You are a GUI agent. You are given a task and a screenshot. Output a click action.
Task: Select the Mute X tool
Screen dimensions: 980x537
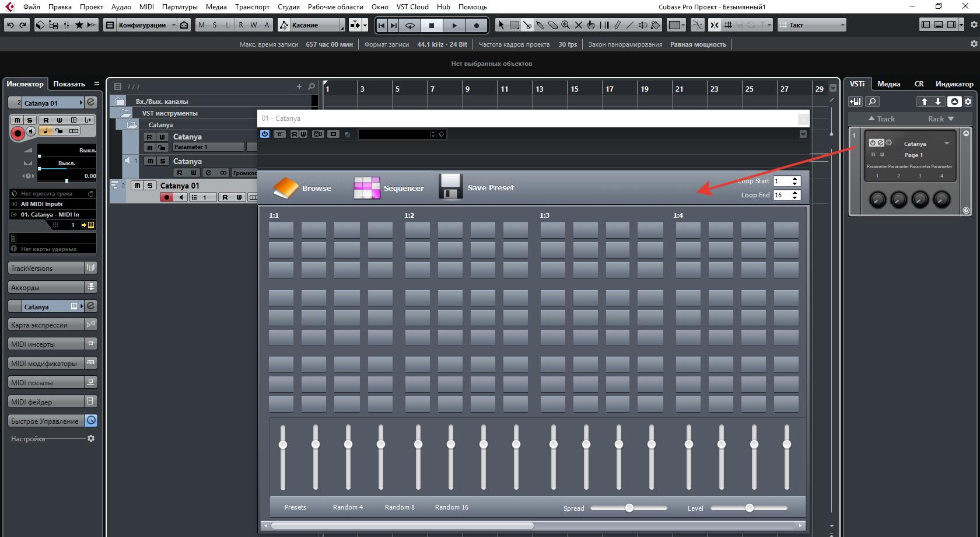[578, 25]
